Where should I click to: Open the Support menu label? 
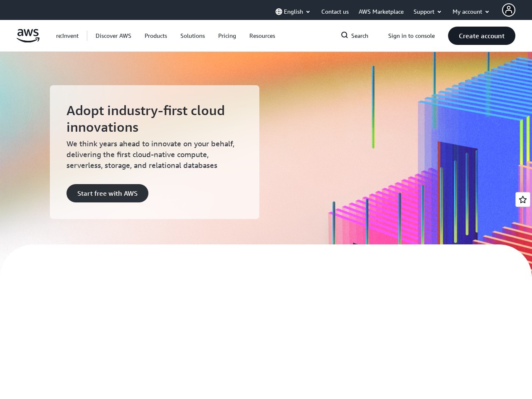pyautogui.click(x=424, y=12)
